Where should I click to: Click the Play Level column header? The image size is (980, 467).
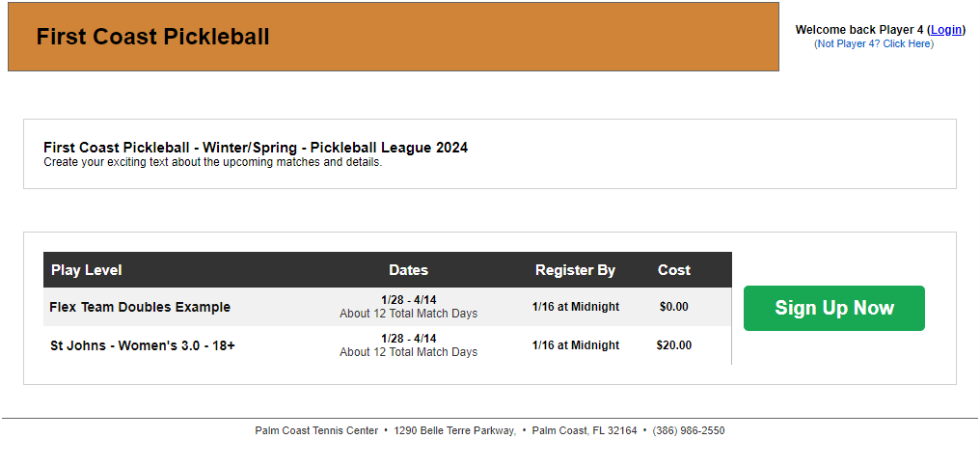click(x=87, y=270)
